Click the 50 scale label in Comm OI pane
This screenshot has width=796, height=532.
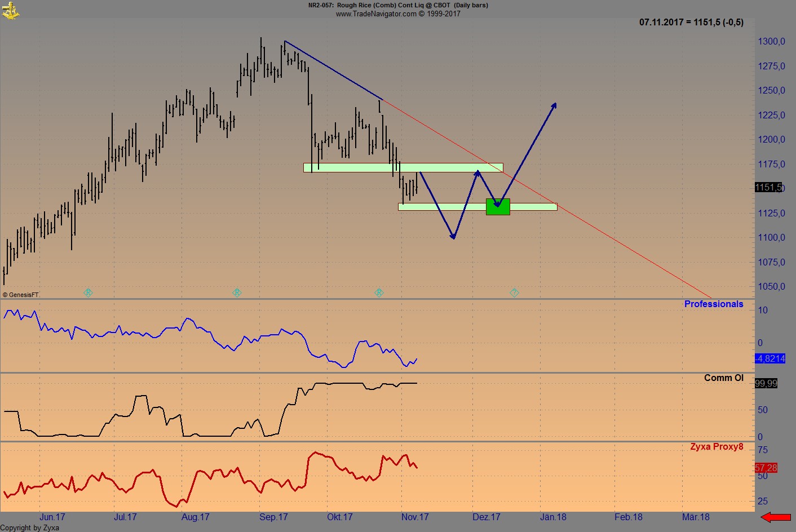pyautogui.click(x=763, y=410)
